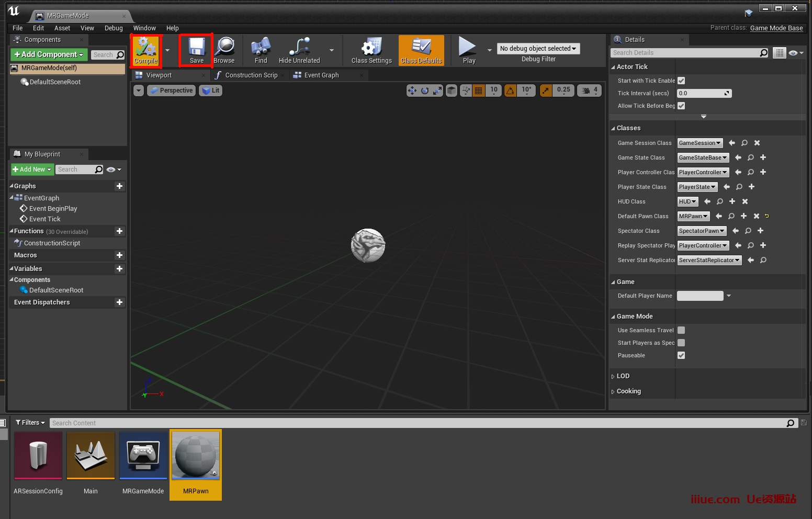Screen dimensions: 812x519
Task: Enable Use Seamless Travel checkbox
Action: pyautogui.click(x=681, y=330)
